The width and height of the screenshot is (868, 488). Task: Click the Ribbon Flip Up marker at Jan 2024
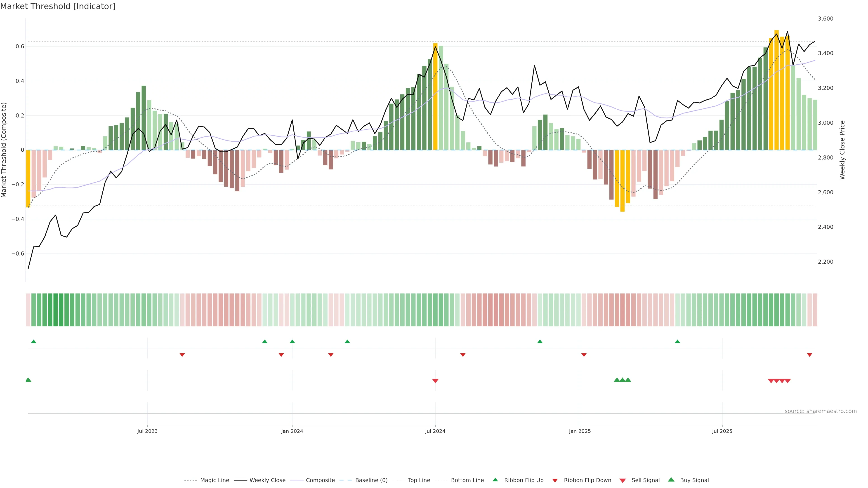click(x=292, y=342)
